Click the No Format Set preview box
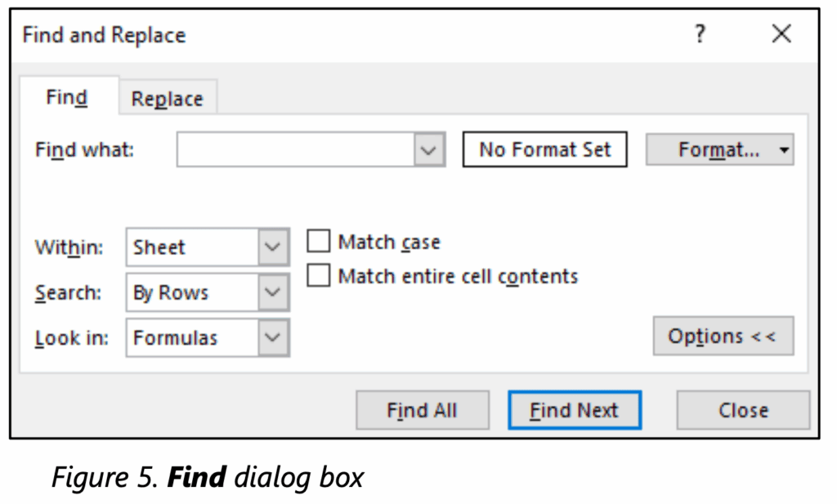Screen dimensions: 837x504 (544, 150)
